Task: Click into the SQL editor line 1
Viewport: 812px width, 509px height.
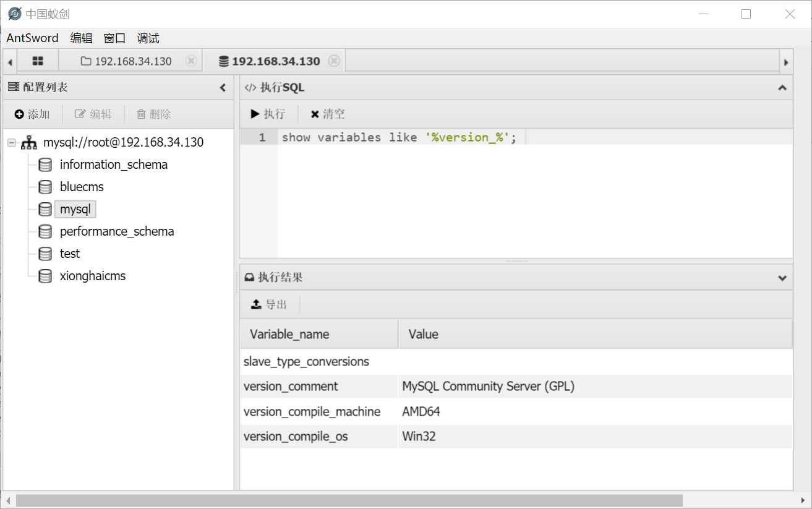Action: click(536, 137)
